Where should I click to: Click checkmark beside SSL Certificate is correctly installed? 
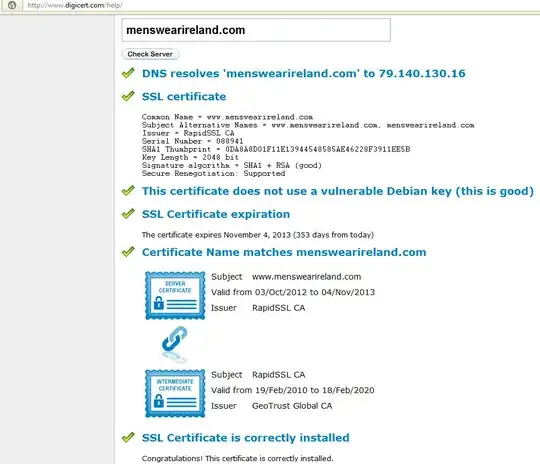coord(128,437)
